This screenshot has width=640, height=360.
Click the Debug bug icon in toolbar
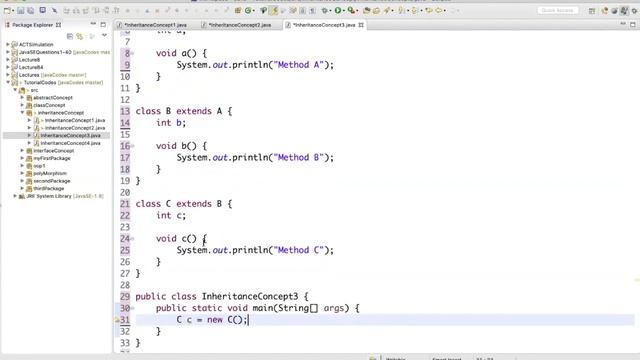(x=325, y=11)
